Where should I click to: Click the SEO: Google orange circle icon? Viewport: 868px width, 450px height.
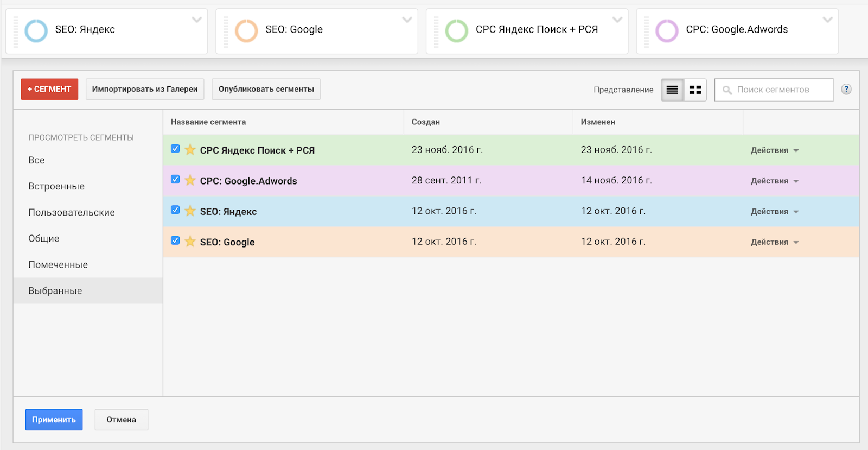point(246,31)
